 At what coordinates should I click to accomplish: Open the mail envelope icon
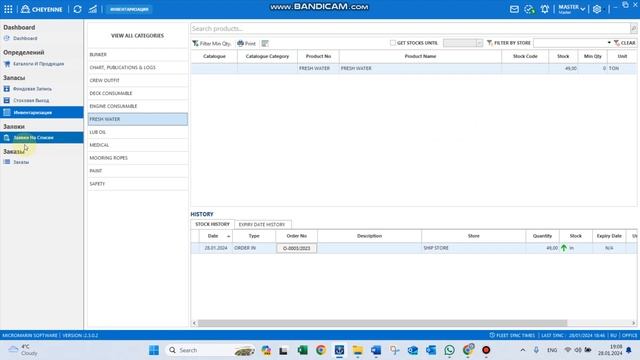[514, 9]
